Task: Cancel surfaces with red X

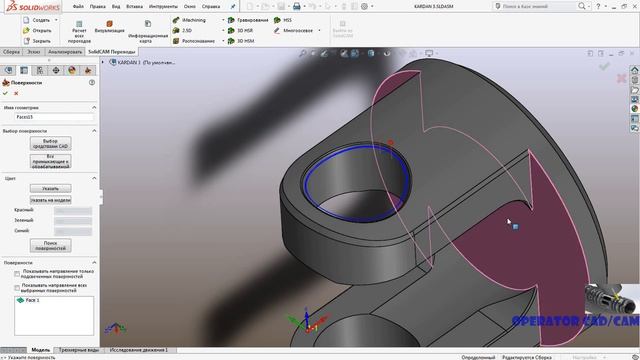Action: (16, 93)
